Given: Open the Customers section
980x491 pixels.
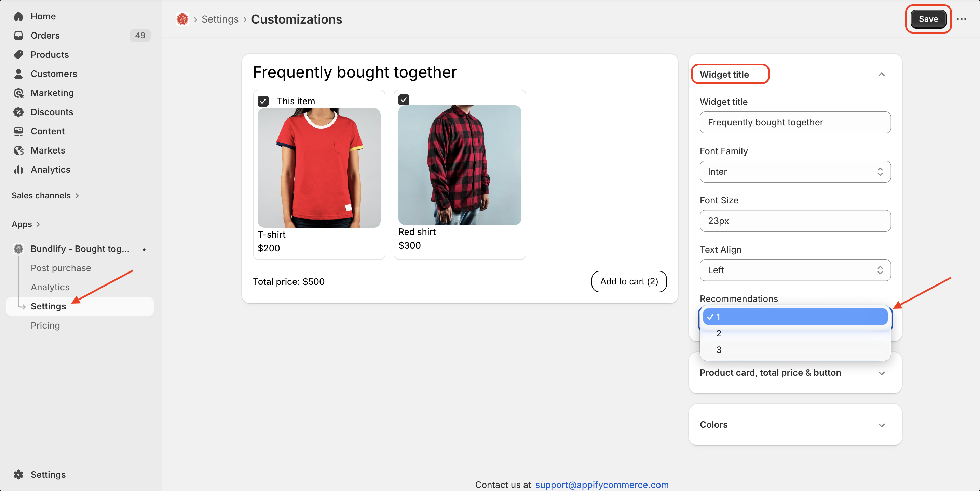Looking at the screenshot, I should 54,74.
